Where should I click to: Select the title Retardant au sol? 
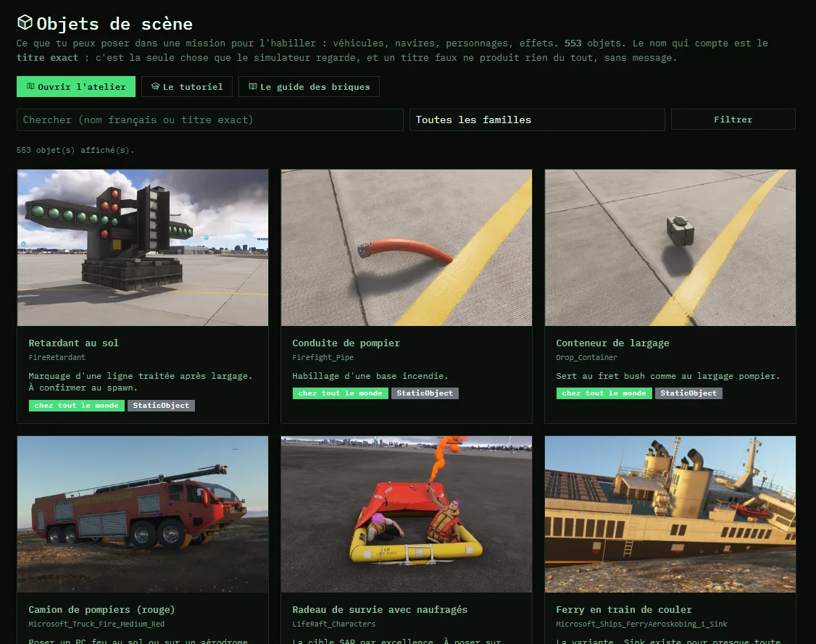point(73,343)
